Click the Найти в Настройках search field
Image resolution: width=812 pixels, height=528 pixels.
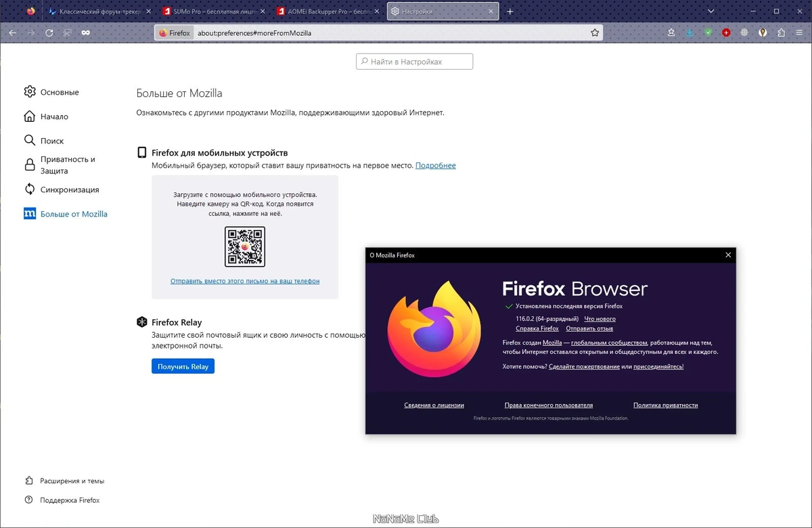tap(414, 62)
